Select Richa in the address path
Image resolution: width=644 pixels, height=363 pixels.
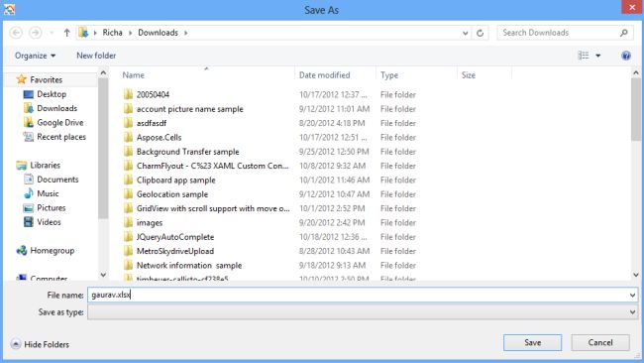coord(112,33)
